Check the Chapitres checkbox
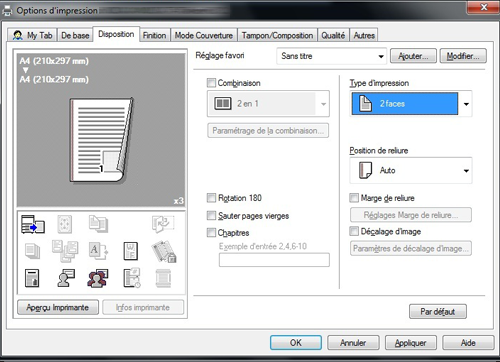 211,232
